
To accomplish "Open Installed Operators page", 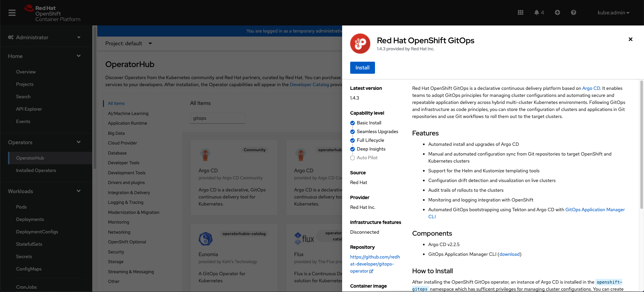I will (36, 170).
